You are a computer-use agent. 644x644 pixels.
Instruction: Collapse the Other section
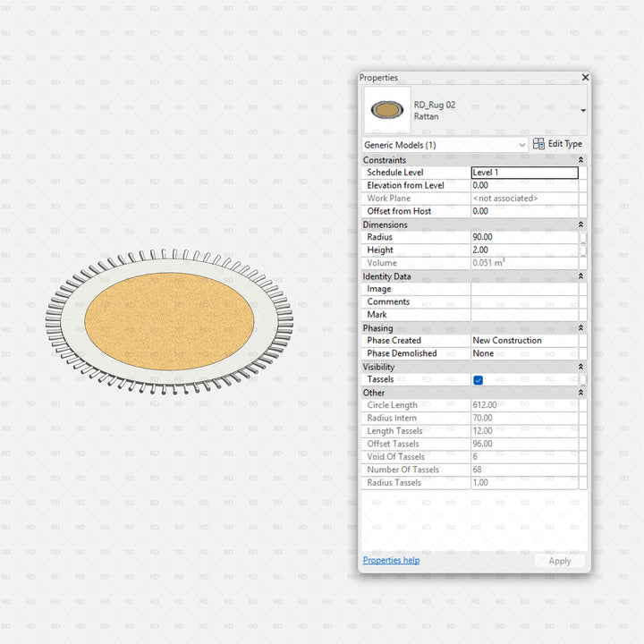click(580, 393)
